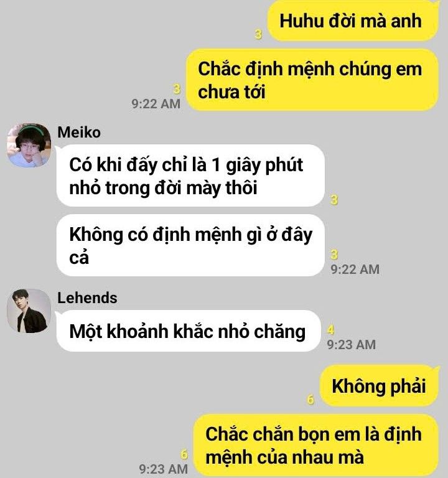448x478 pixels.
Task: Tap unread count 3 next to 'ở đây cả' bubble
Action: [334, 255]
